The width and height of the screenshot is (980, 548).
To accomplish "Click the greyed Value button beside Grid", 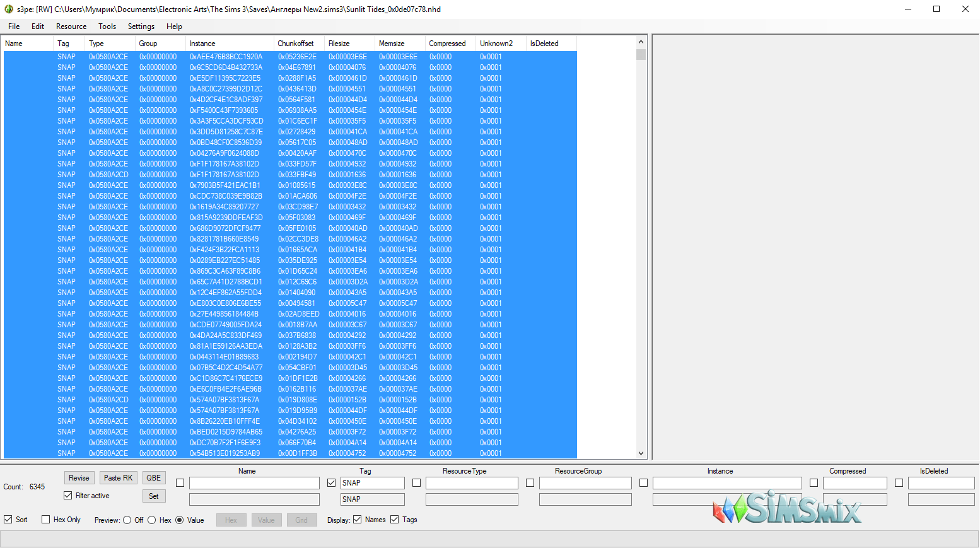I will [266, 520].
